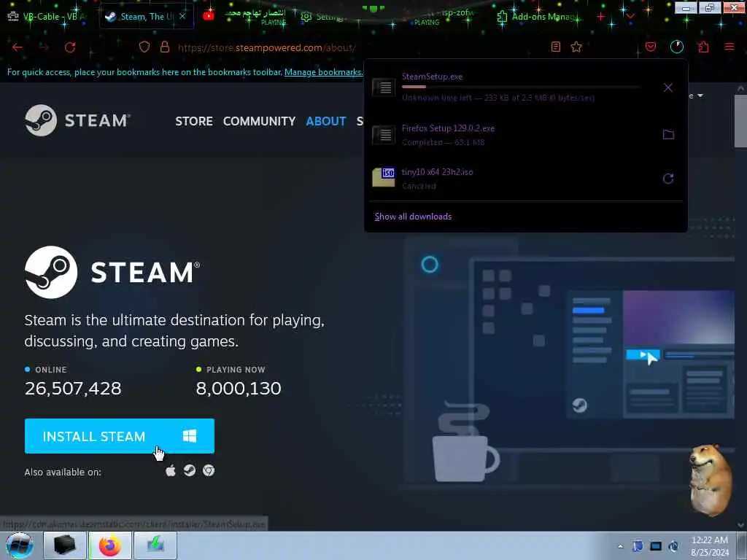Click the network tray icon
This screenshot has width=747, height=560.
pos(673,546)
